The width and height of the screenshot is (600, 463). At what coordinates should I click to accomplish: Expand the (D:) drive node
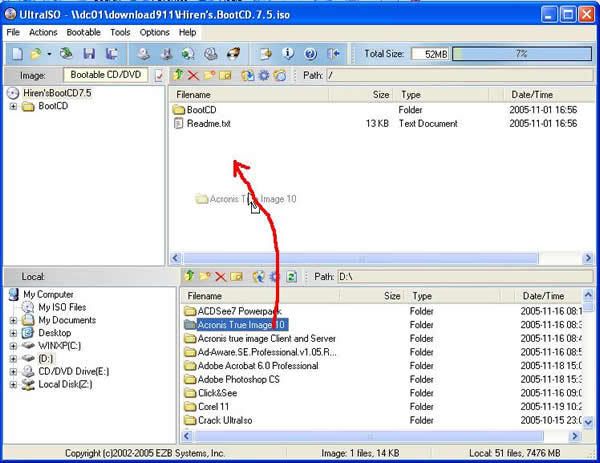point(13,359)
